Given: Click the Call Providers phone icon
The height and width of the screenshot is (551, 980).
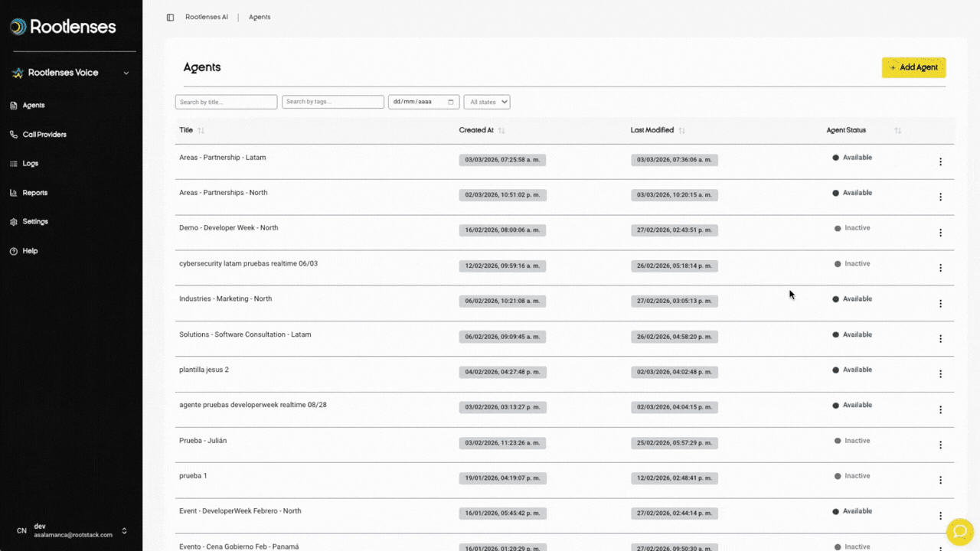Looking at the screenshot, I should point(14,135).
